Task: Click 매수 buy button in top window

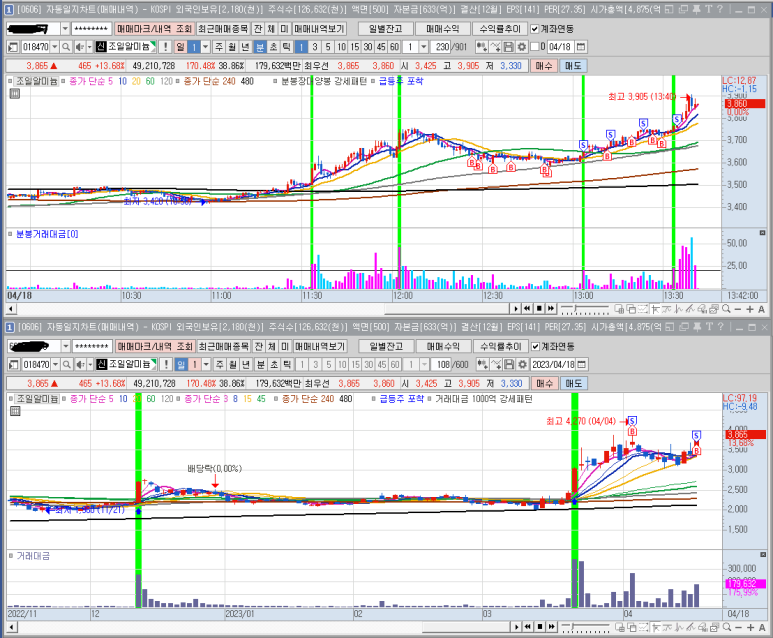Action: pos(544,66)
